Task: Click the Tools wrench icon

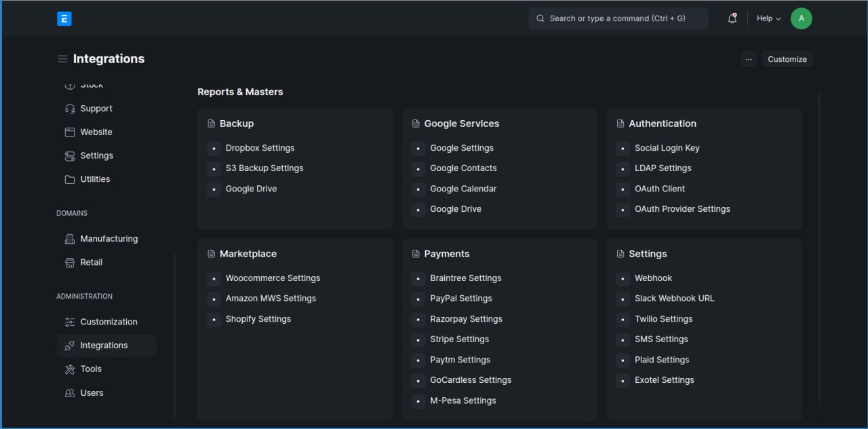Action: tap(70, 369)
